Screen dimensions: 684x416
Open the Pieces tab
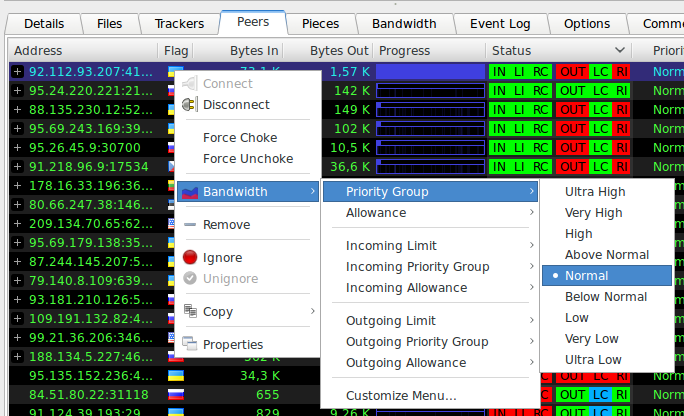click(x=321, y=24)
